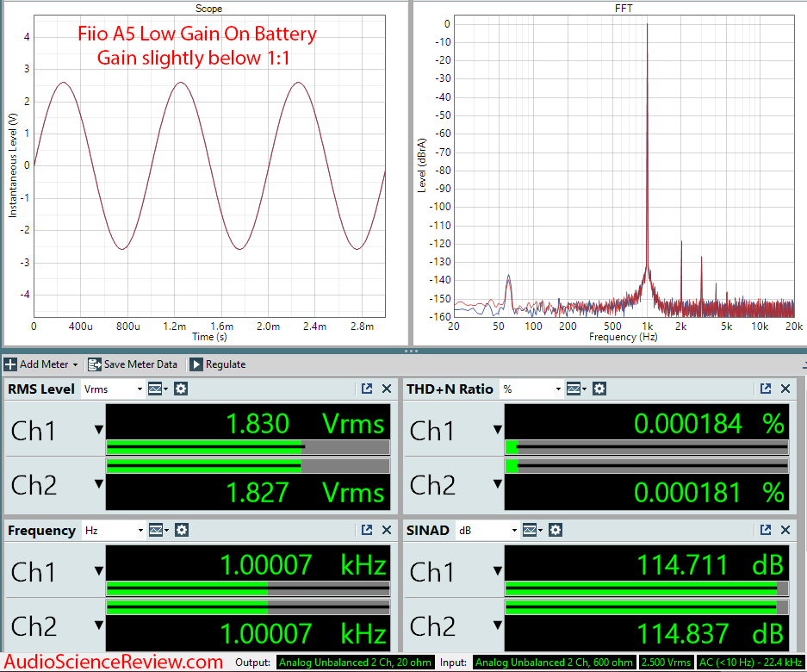807x672 pixels.
Task: Open RMS Level graph view icon
Action: 158,389
